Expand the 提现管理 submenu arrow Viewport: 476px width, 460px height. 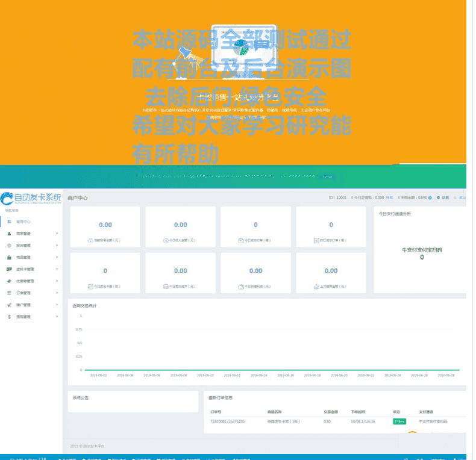[x=57, y=317]
